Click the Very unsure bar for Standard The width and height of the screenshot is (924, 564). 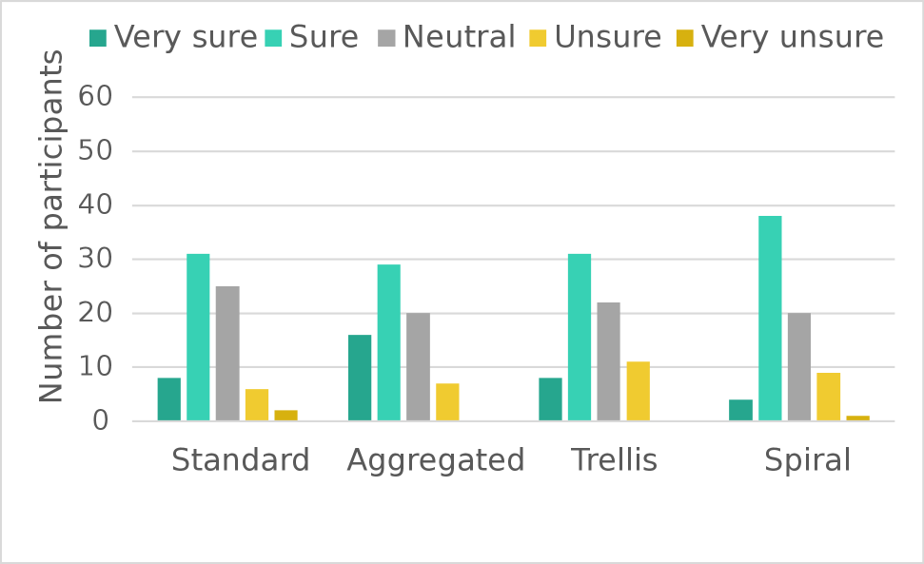[286, 416]
